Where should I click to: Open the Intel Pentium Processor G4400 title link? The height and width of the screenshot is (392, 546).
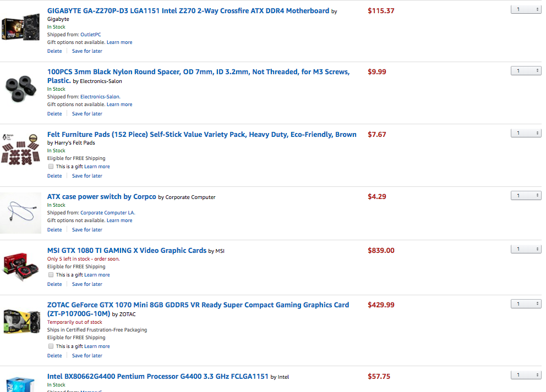pos(157,377)
